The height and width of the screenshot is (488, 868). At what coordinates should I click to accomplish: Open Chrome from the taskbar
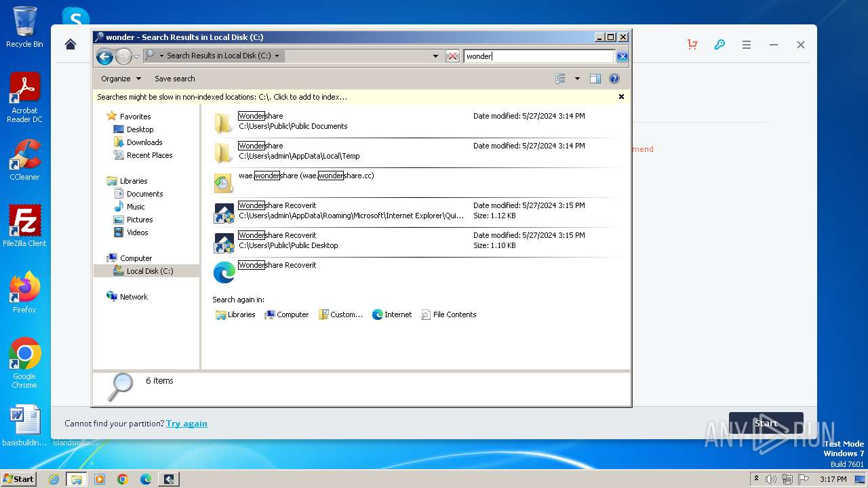123,479
